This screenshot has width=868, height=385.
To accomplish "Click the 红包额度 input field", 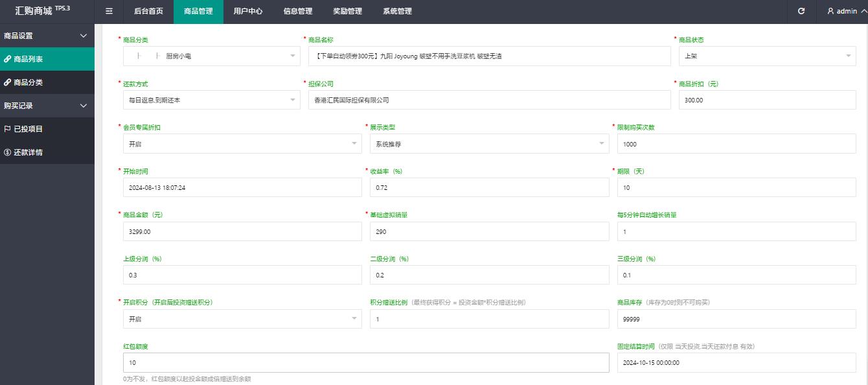I will point(366,363).
